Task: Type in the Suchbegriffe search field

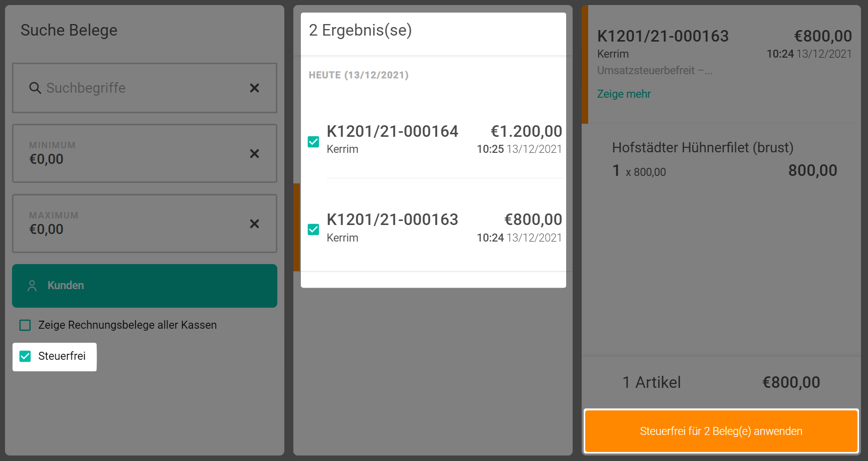Action: [x=140, y=88]
